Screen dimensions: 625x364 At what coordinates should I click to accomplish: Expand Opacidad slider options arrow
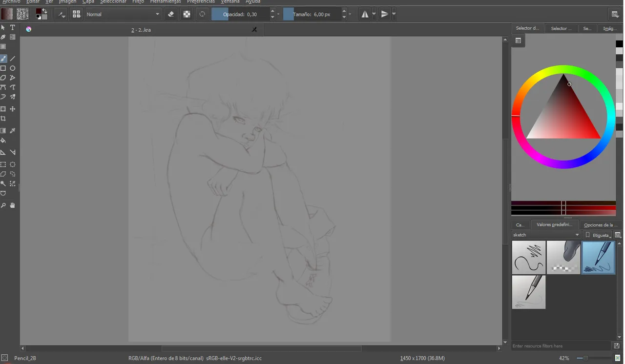click(278, 14)
